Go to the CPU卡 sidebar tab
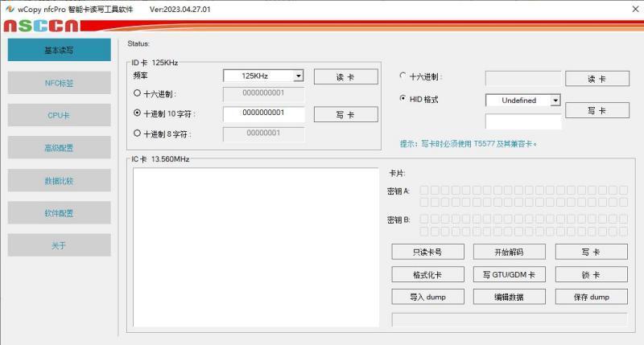Image resolution: width=644 pixels, height=345 pixels. point(59,116)
